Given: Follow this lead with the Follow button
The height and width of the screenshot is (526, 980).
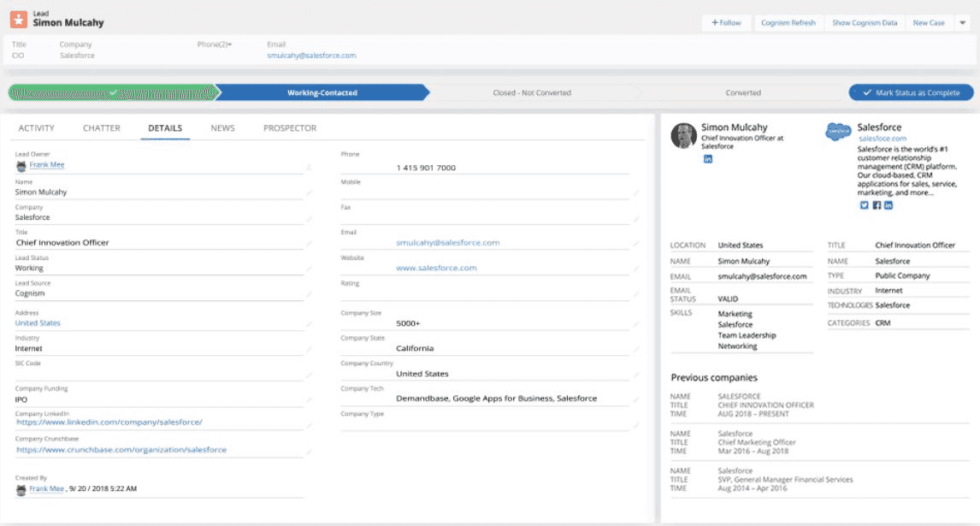Looking at the screenshot, I should point(726,23).
